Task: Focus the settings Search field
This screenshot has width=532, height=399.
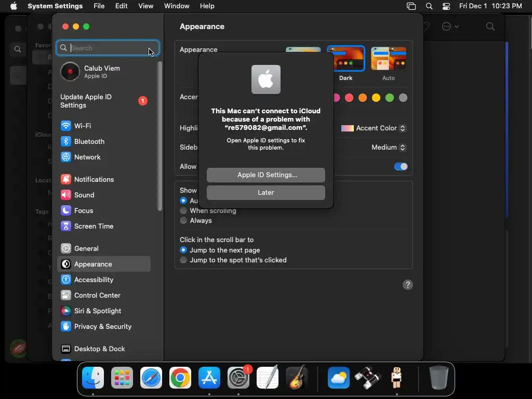Action: coord(108,48)
